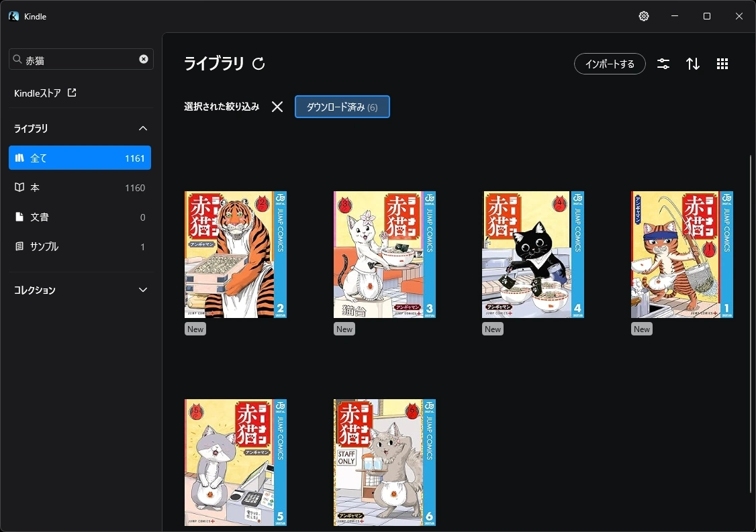
Task: Click into the 赤猫 search field
Action: (x=81, y=59)
